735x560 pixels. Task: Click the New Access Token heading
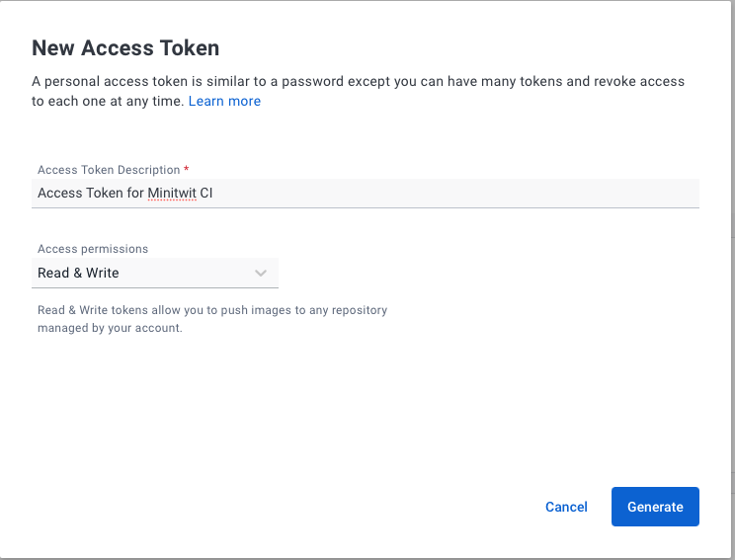coord(125,47)
